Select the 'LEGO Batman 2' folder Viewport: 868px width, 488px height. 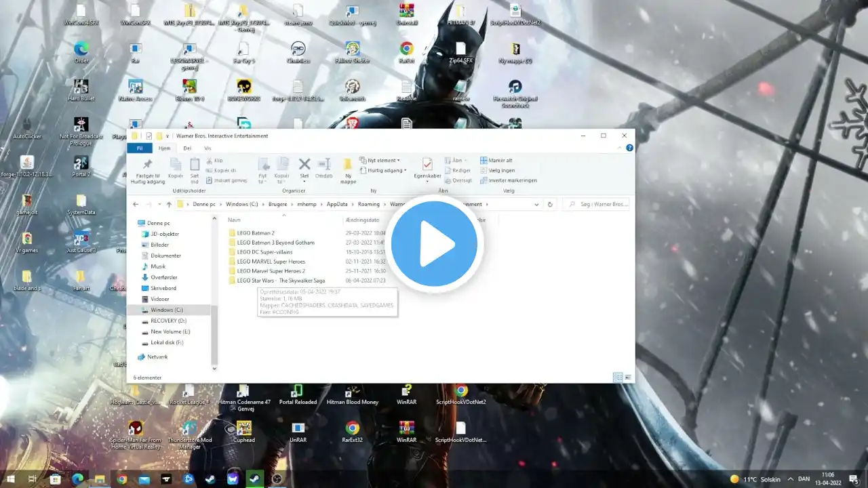pyautogui.click(x=256, y=233)
